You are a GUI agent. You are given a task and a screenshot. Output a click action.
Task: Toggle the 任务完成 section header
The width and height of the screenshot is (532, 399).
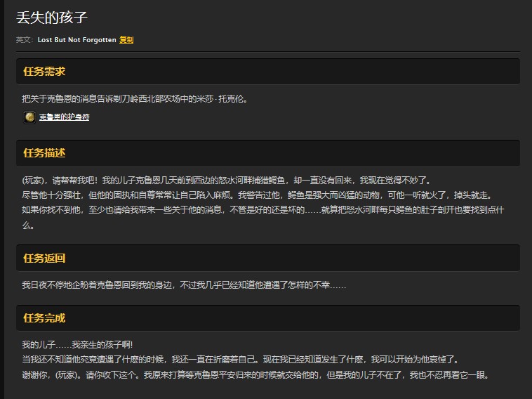tap(44, 318)
